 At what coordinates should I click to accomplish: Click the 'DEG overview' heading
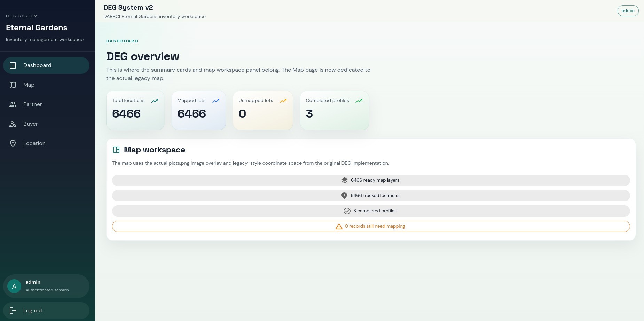point(143,56)
